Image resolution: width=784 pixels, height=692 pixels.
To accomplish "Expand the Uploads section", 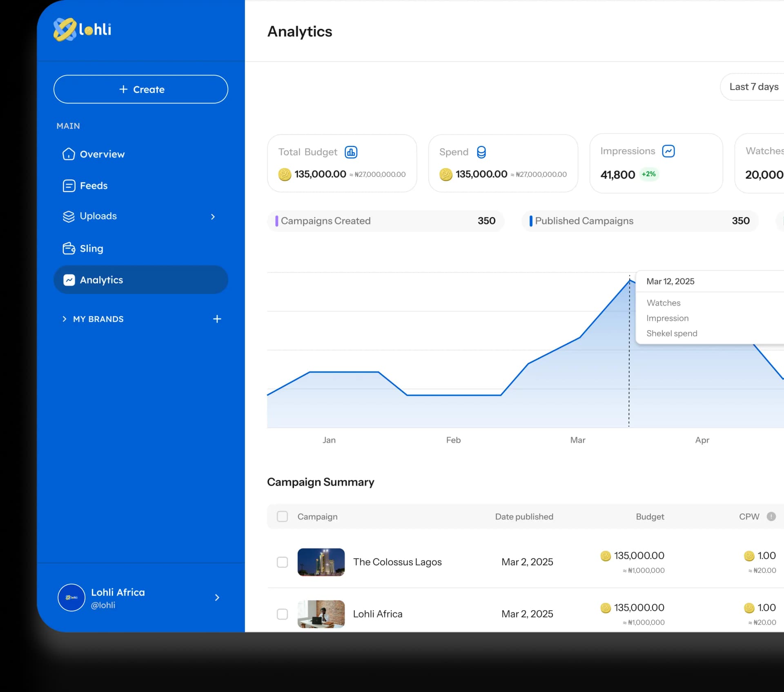I will 213,217.
